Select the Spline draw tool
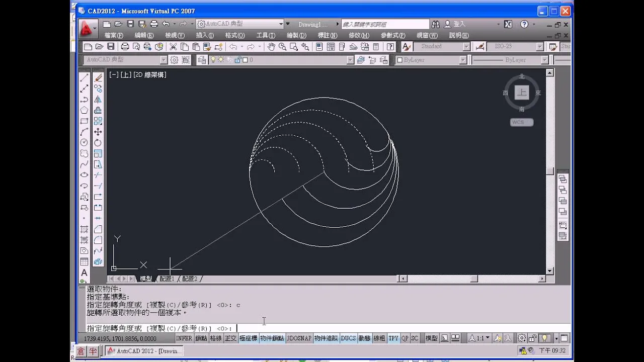644x362 pixels. 84,164
